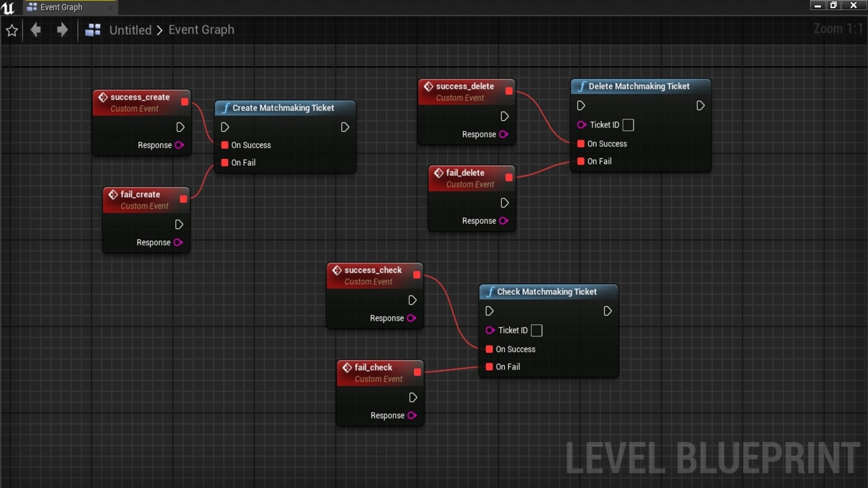Image resolution: width=868 pixels, height=488 pixels.
Task: Click the back navigation arrow
Action: click(36, 30)
